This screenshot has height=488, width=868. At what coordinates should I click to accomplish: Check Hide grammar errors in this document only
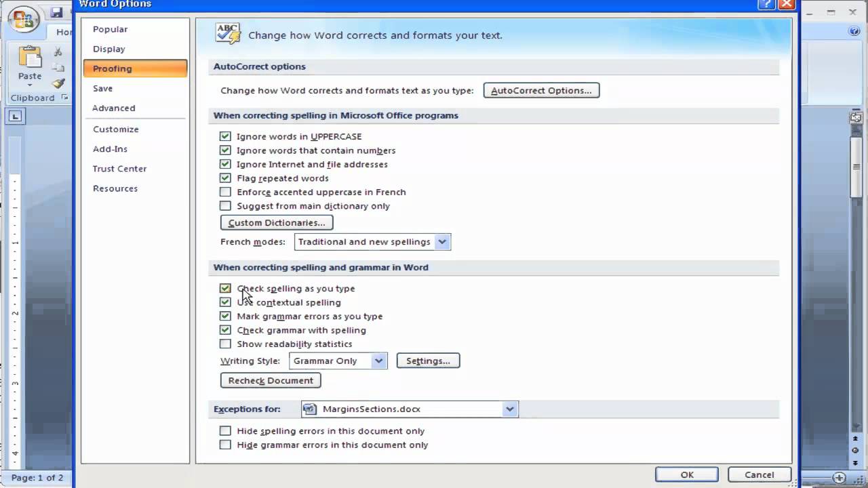tap(225, 445)
